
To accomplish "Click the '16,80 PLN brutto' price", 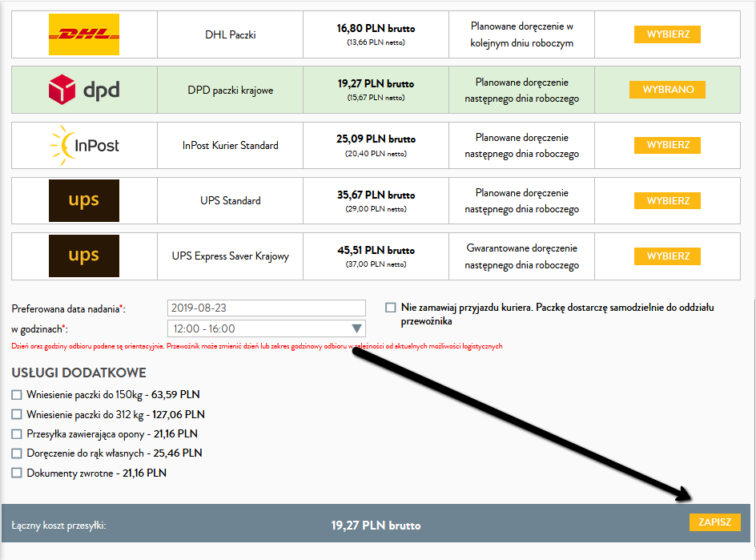I will click(x=376, y=29).
